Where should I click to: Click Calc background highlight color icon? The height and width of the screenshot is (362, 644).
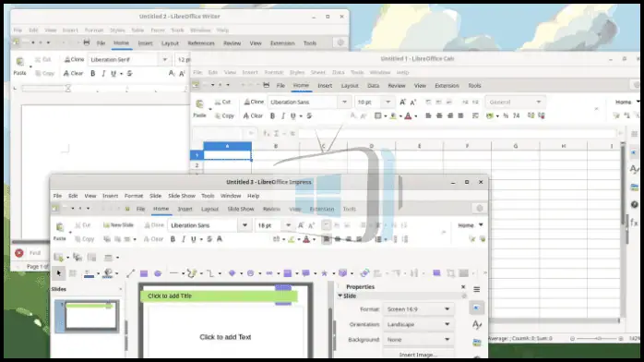pyautogui.click(x=393, y=115)
